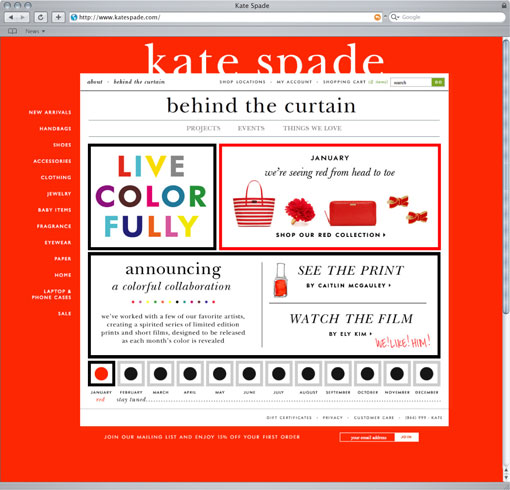Select the July color swatch
The image size is (510, 490).
coord(279,374)
